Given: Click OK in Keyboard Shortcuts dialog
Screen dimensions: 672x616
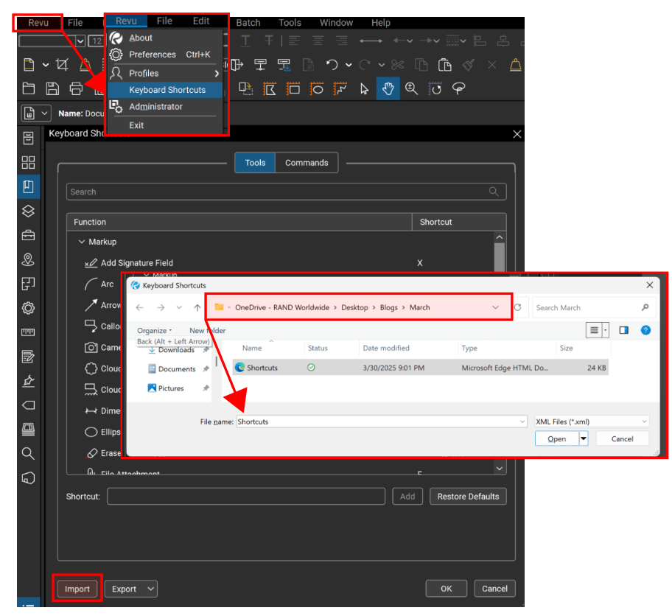Looking at the screenshot, I should tap(446, 589).
